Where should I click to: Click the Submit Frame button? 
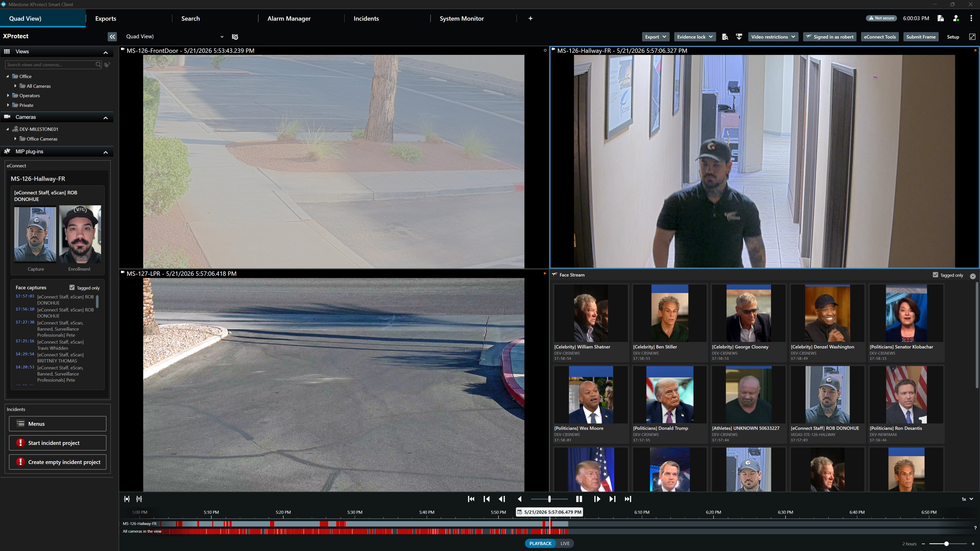click(x=921, y=37)
